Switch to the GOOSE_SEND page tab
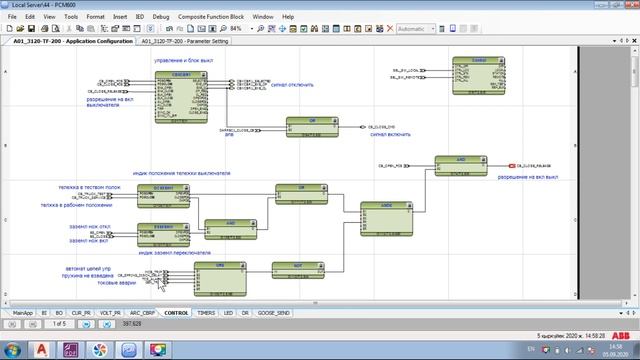The width and height of the screenshot is (640, 360). point(273,313)
